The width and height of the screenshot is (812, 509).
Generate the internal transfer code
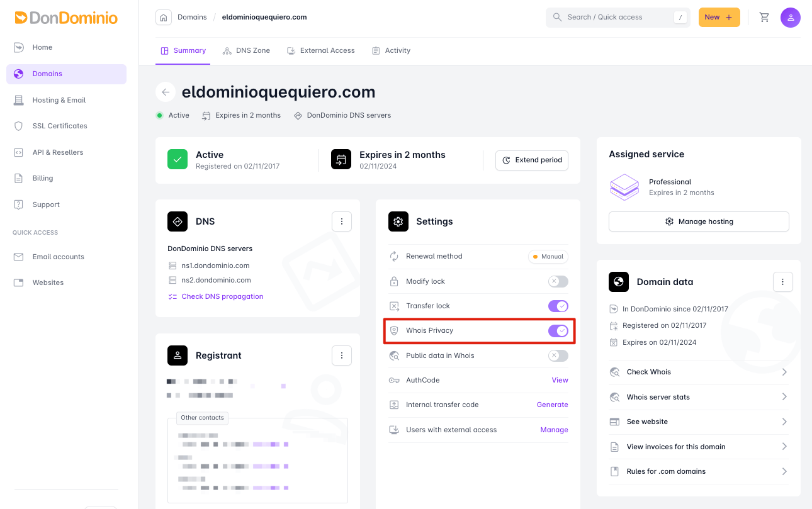point(552,405)
